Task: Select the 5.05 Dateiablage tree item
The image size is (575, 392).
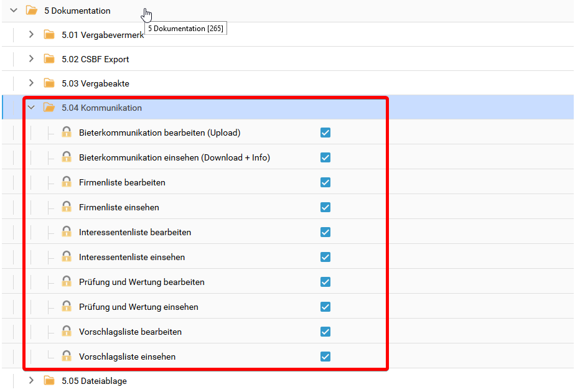Action: coord(94,381)
